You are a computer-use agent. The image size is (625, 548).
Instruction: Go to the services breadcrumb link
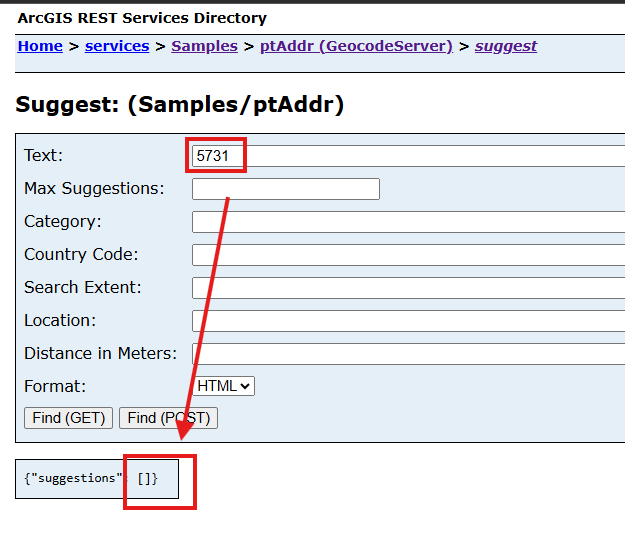click(x=117, y=46)
